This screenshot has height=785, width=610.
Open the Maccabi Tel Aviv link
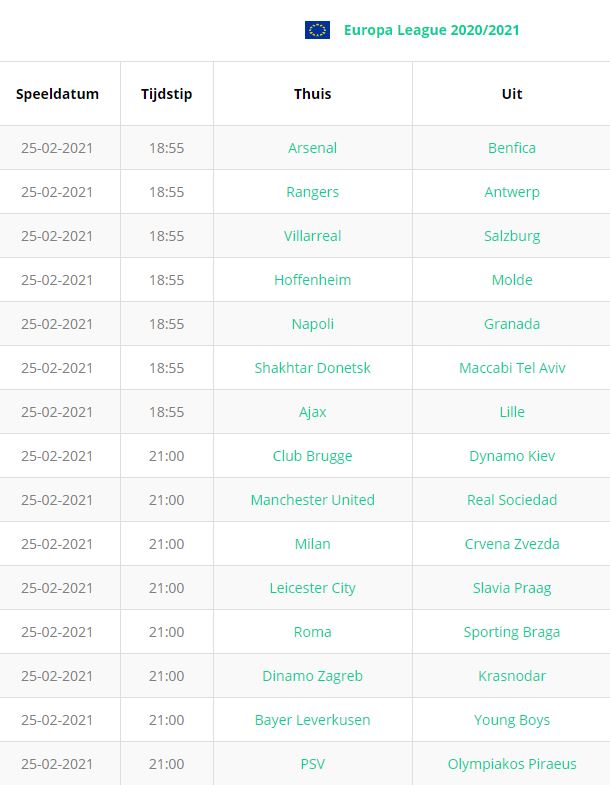pos(512,368)
